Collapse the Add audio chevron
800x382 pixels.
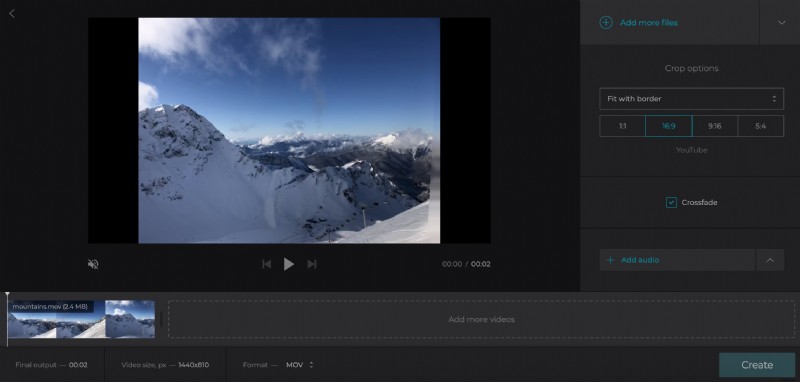(770, 260)
